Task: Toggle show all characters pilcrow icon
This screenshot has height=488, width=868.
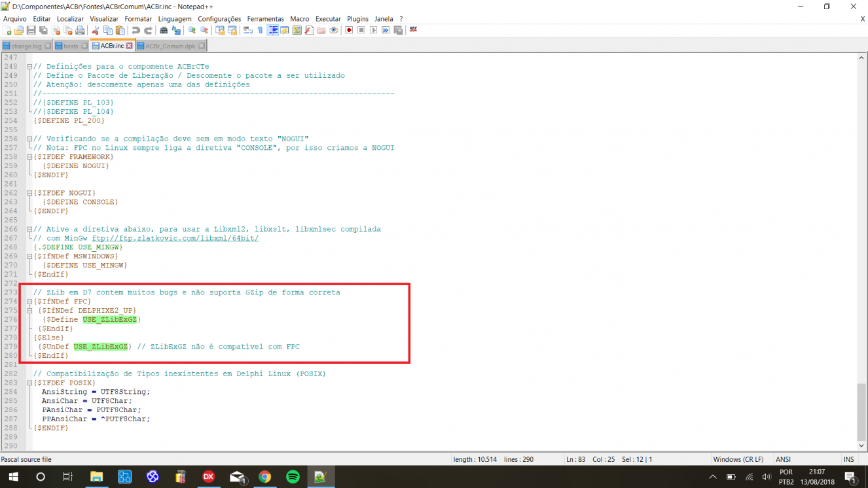Action: tap(260, 30)
